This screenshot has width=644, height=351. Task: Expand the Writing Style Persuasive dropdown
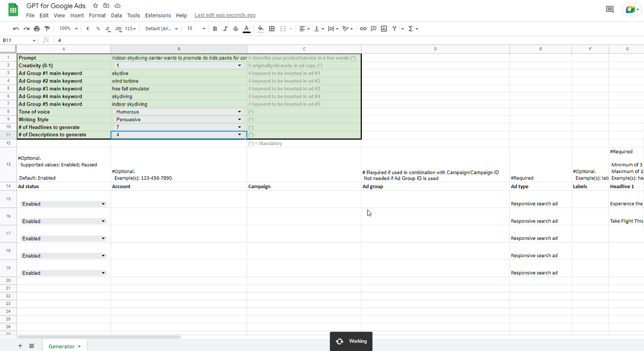(x=240, y=119)
